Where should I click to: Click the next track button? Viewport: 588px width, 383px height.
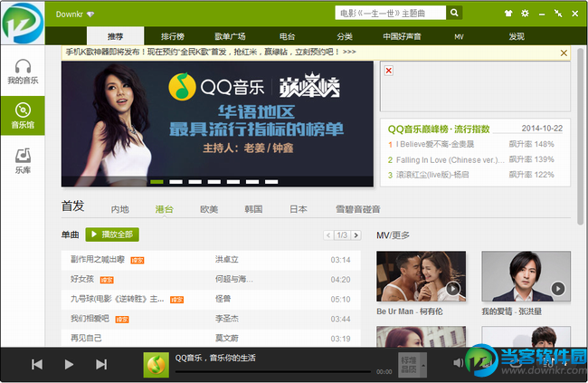101,364
